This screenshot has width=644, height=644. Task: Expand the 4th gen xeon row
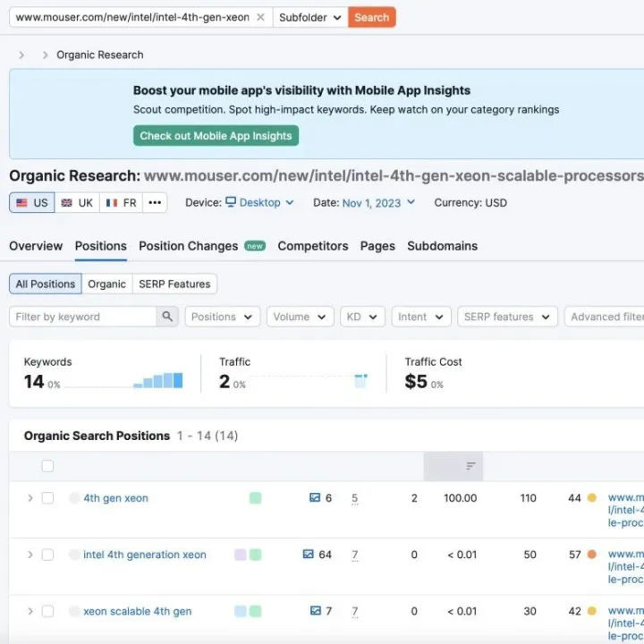[30, 498]
